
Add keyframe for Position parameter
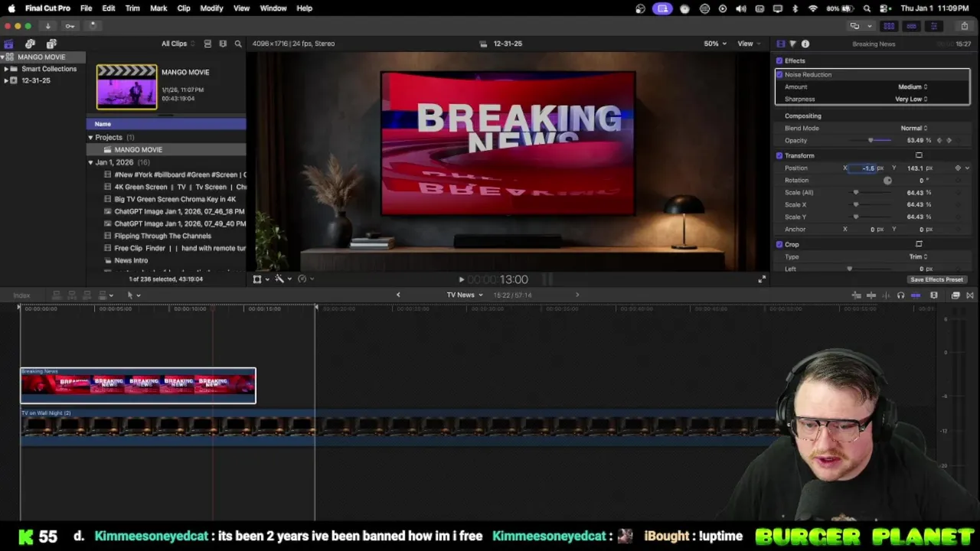958,168
